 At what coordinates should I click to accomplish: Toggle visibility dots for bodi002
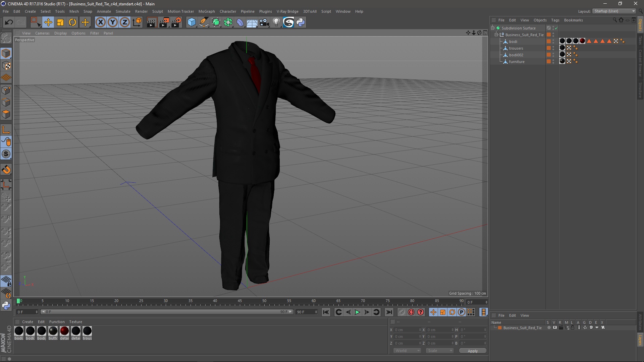(553, 55)
